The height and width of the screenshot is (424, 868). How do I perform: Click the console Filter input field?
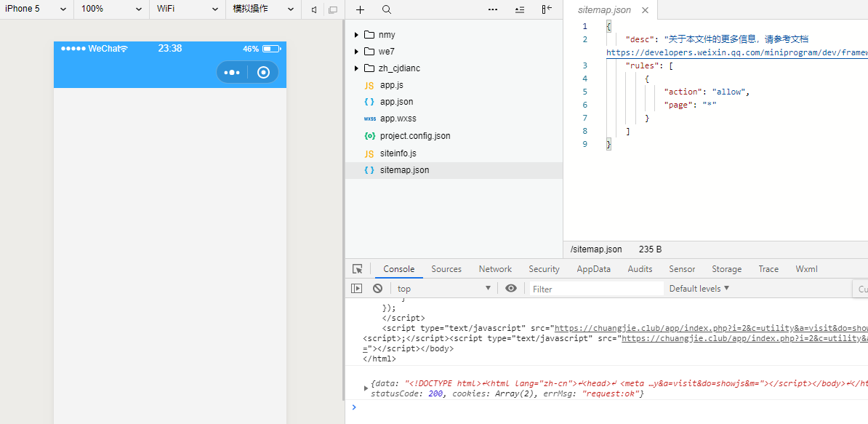596,289
